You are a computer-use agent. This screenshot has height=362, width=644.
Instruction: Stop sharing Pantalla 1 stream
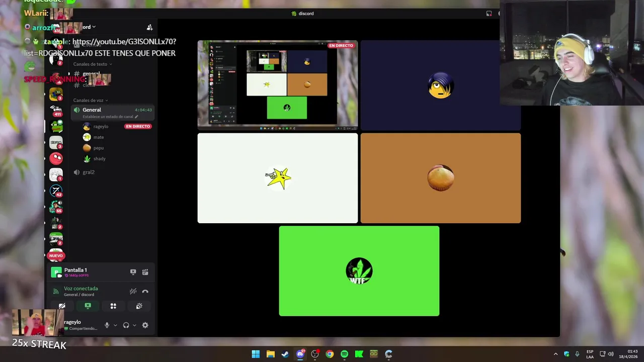pyautogui.click(x=133, y=272)
